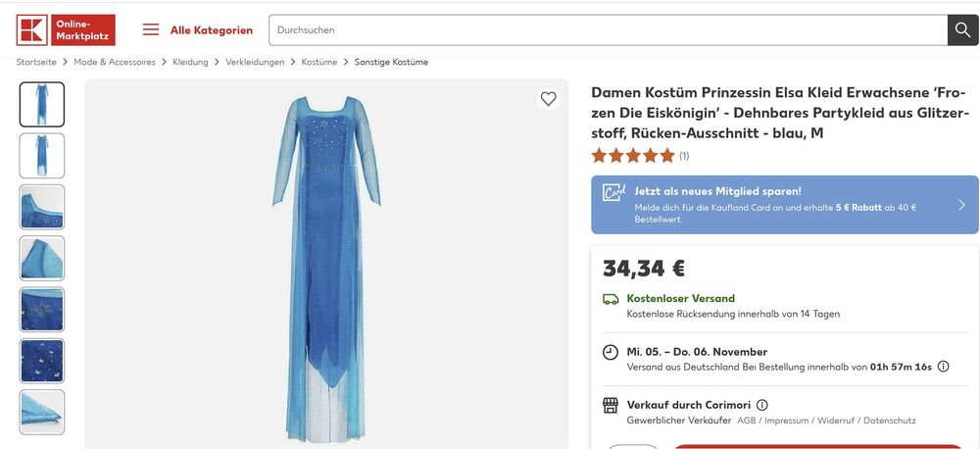
Task: Select the third thumbnail showing sleeve detail
Action: click(x=42, y=207)
